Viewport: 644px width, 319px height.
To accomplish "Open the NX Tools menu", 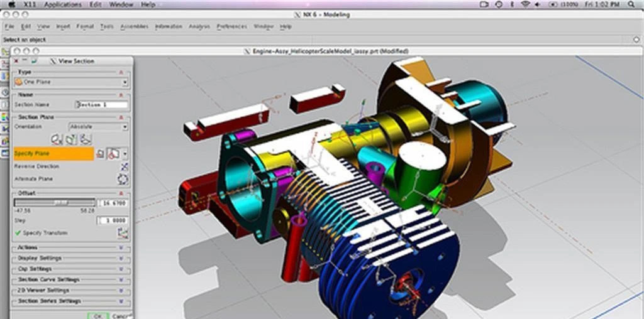I will 107,26.
